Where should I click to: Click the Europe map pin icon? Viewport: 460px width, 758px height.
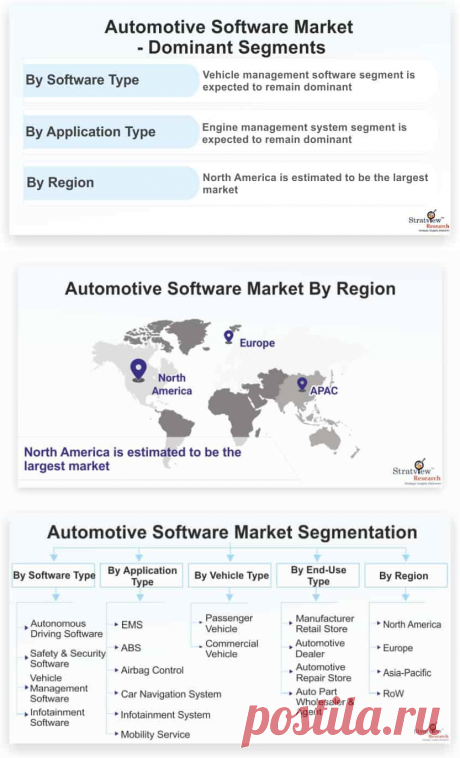[x=229, y=337]
